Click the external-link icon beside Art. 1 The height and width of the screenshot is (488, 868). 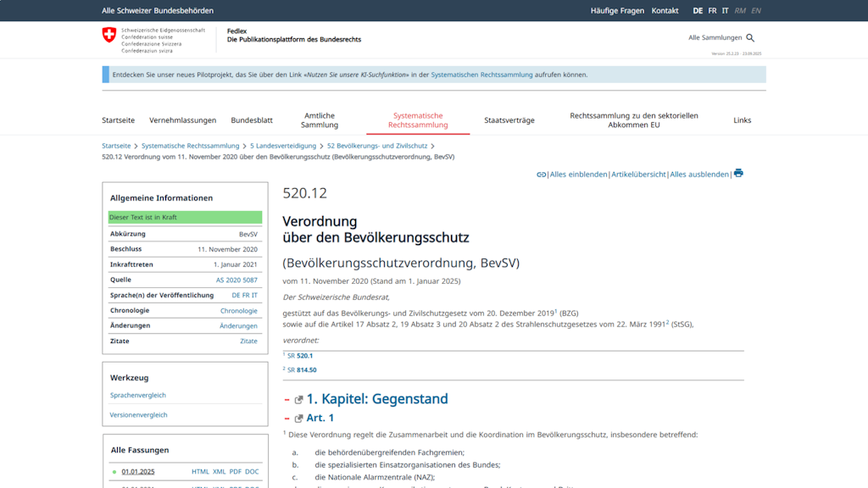point(298,417)
